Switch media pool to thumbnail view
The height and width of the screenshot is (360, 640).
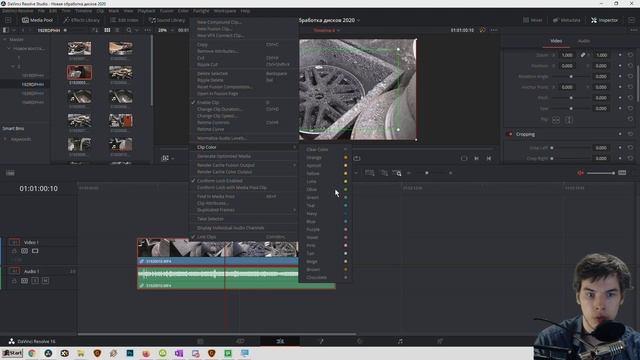pos(107,30)
